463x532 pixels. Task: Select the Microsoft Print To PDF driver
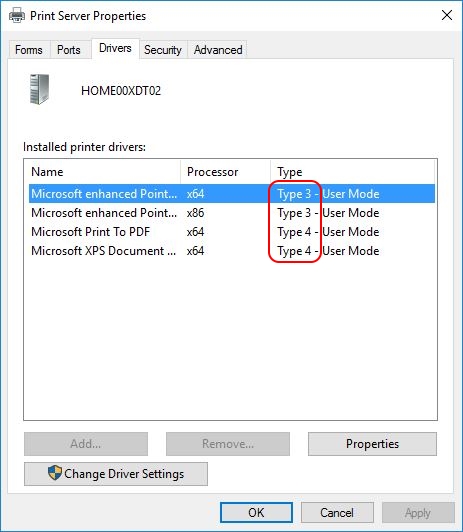click(x=232, y=232)
